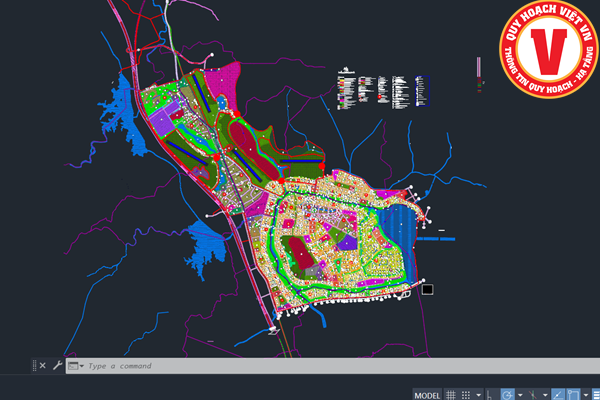
Task: Expand the snap mode settings arrow
Action: tap(479, 394)
